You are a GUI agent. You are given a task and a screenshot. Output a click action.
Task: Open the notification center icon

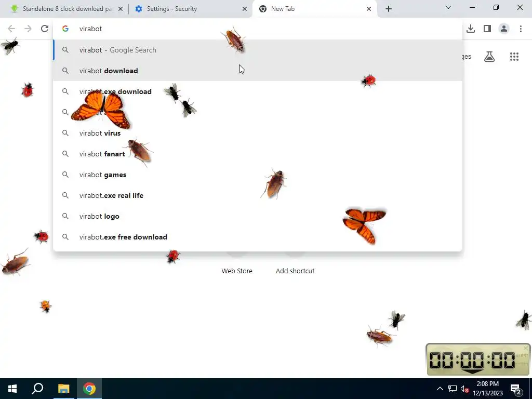pos(516,389)
